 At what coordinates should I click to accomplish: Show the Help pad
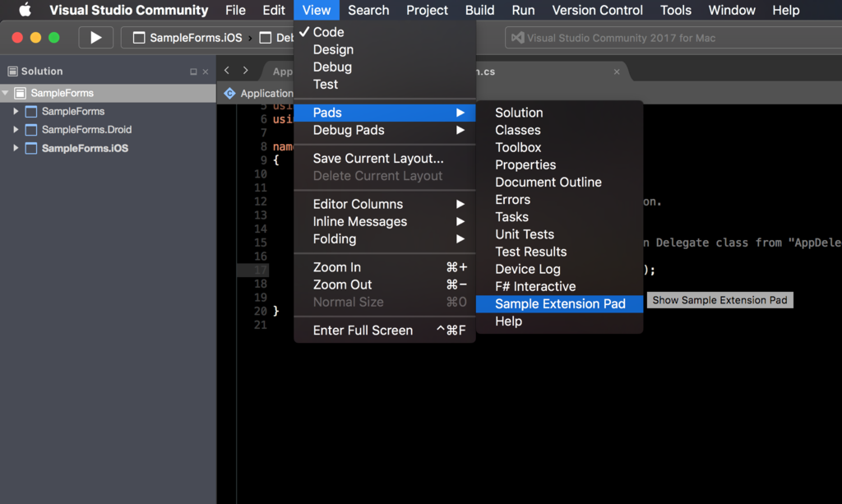point(559,321)
